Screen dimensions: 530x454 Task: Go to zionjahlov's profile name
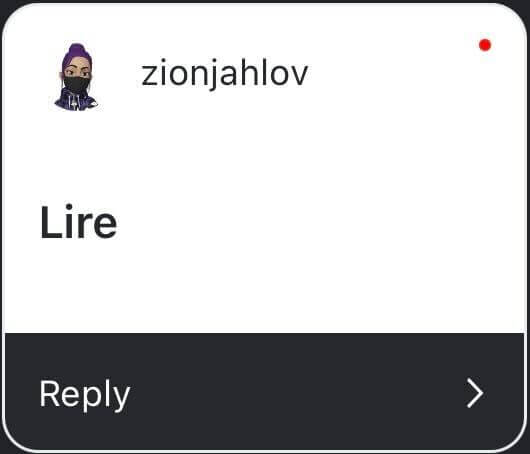point(224,73)
